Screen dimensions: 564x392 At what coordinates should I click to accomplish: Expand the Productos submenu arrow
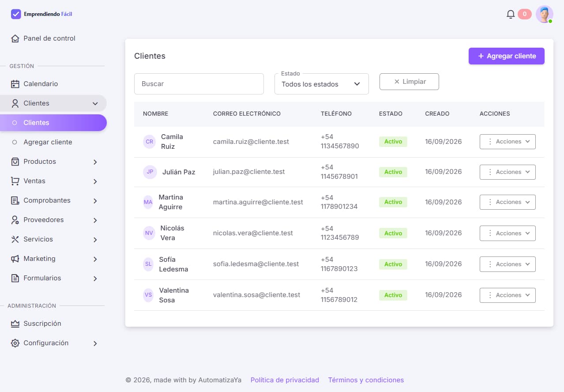(95, 162)
